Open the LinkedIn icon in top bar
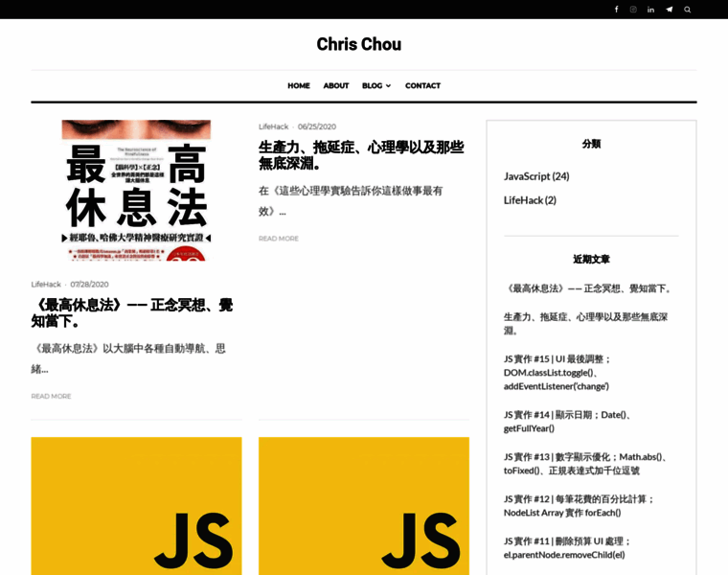 (x=651, y=10)
